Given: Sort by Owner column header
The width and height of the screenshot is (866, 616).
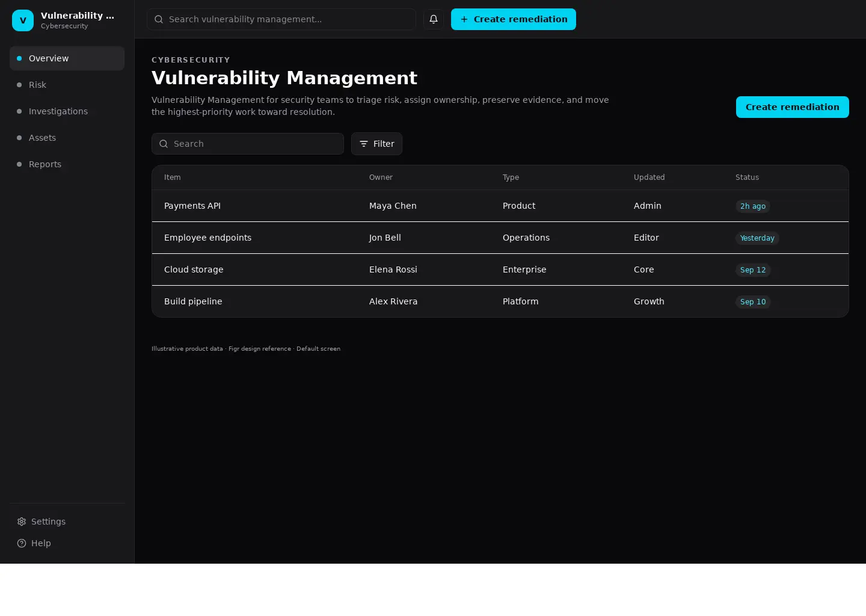Looking at the screenshot, I should [381, 177].
